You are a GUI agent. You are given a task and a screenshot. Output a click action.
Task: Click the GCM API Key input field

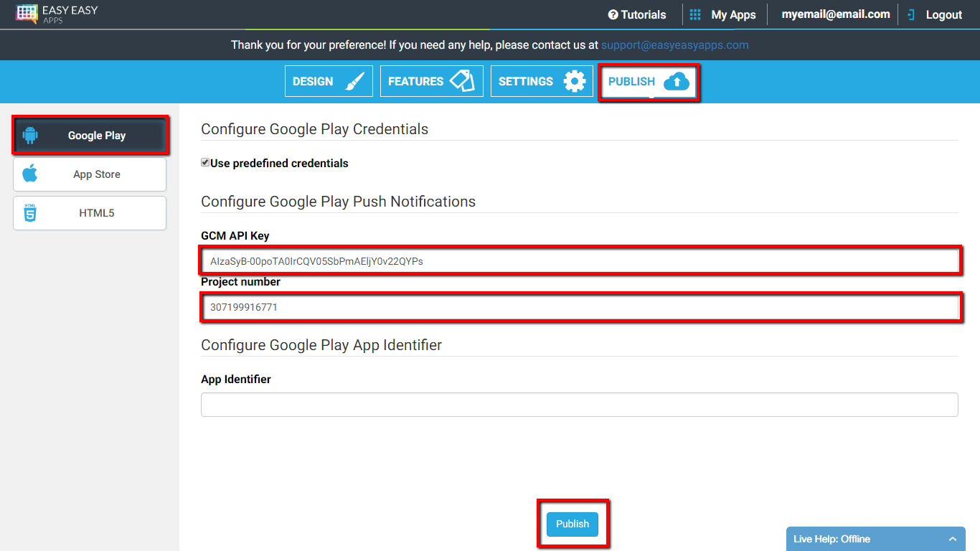pos(579,261)
